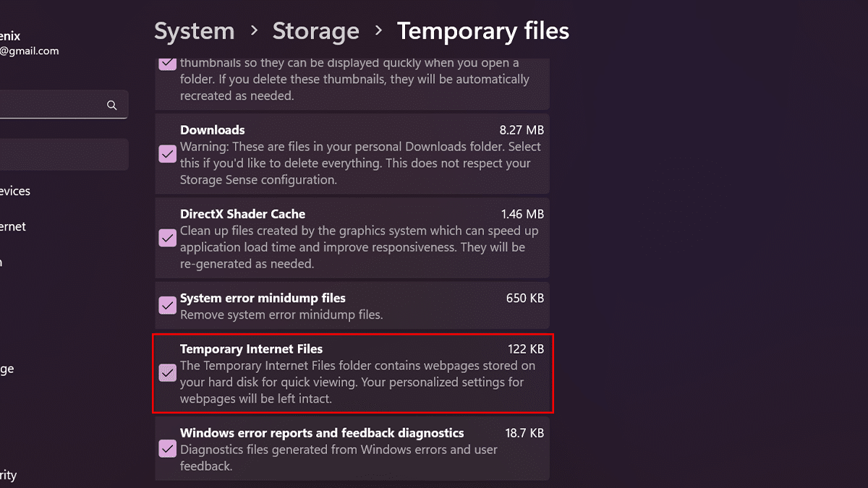Image resolution: width=868 pixels, height=488 pixels.
Task: Toggle Windows error reports and feedback diagnostics checkbox
Action: [167, 449]
